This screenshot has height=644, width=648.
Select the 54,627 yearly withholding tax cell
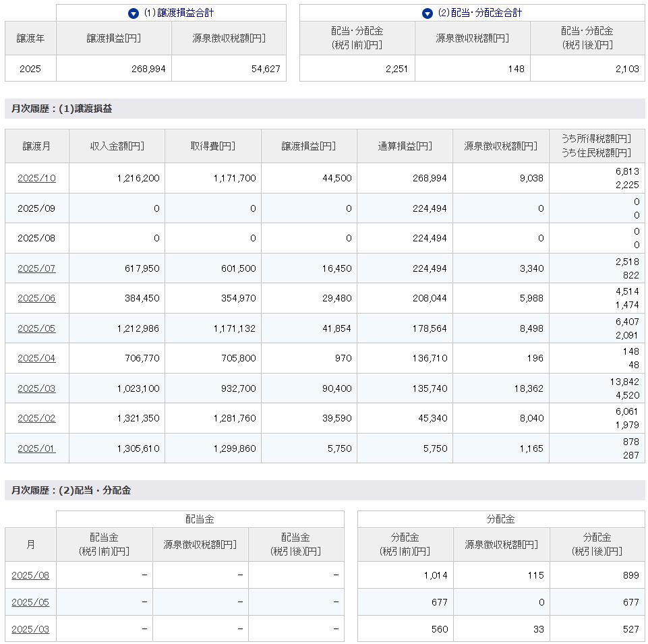pyautogui.click(x=229, y=69)
